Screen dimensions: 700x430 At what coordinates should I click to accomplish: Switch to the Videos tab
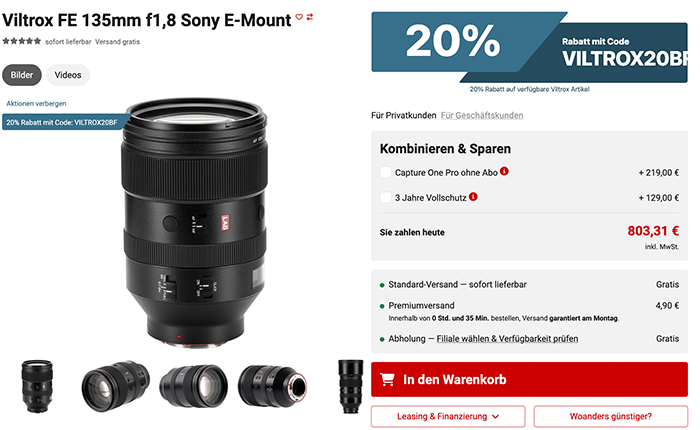pyautogui.click(x=68, y=75)
